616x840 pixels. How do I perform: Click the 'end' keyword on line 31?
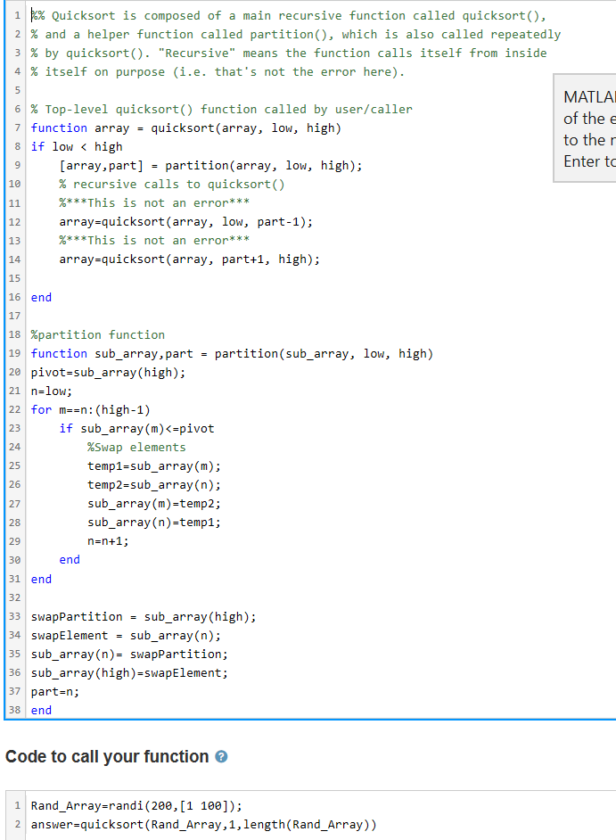pos(41,579)
